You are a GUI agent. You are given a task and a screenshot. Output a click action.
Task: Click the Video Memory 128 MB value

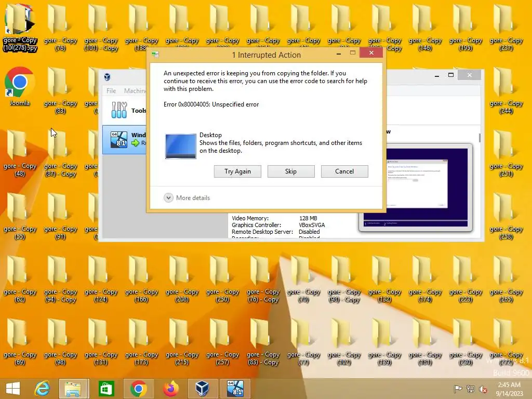coord(308,218)
